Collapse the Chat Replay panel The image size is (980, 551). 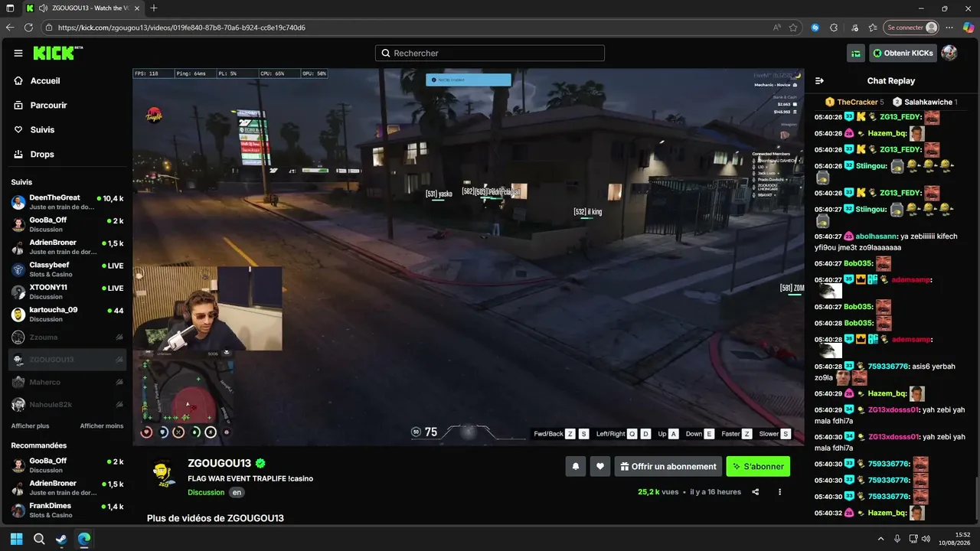pyautogui.click(x=819, y=80)
